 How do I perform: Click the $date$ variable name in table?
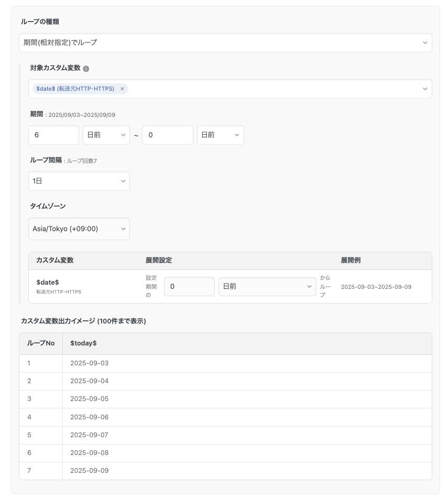pyautogui.click(x=48, y=283)
